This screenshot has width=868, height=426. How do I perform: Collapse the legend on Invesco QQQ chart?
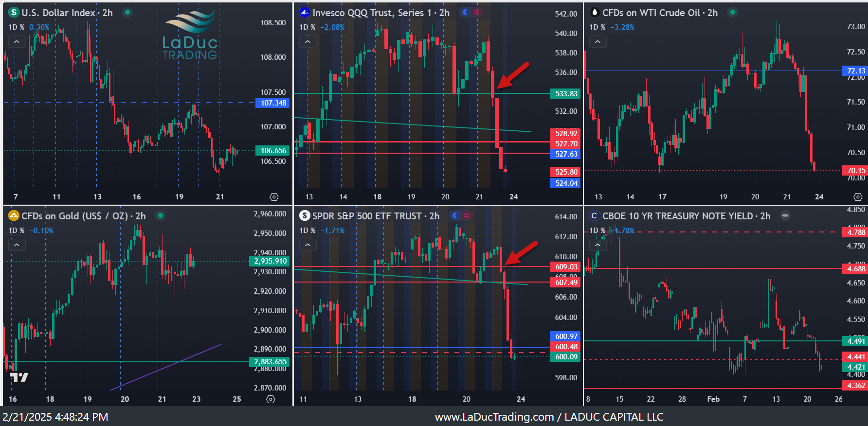pyautogui.click(x=307, y=42)
